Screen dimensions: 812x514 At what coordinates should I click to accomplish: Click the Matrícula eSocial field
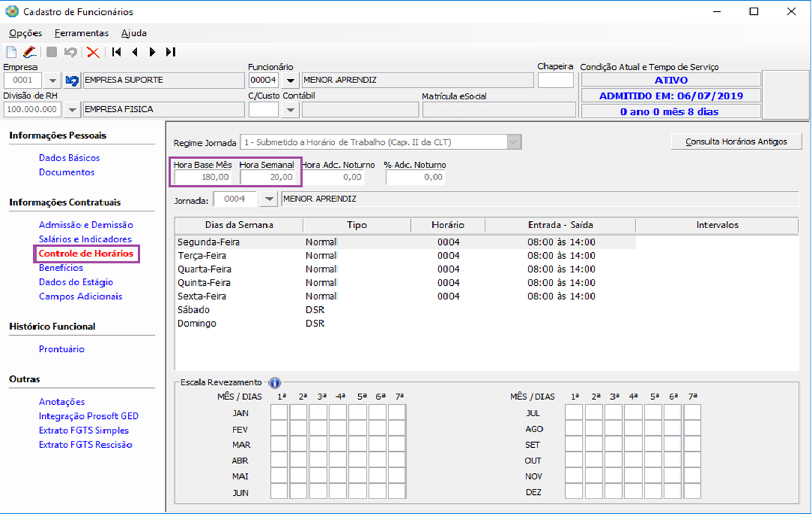[x=499, y=110]
